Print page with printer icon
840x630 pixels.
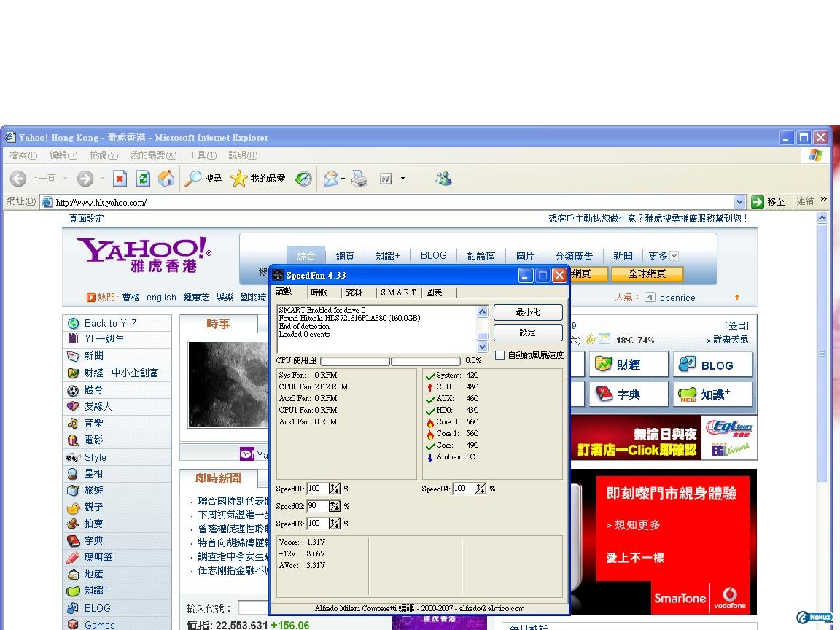[359, 179]
